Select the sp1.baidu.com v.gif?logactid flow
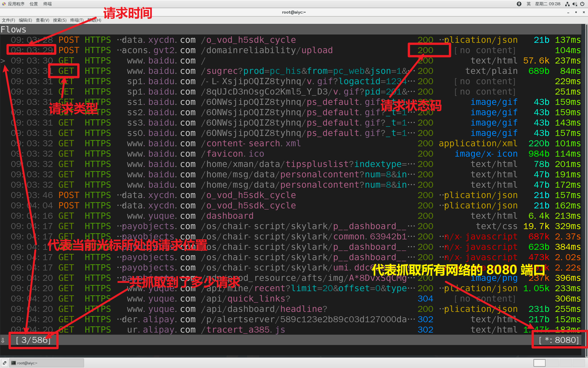 coord(291,81)
